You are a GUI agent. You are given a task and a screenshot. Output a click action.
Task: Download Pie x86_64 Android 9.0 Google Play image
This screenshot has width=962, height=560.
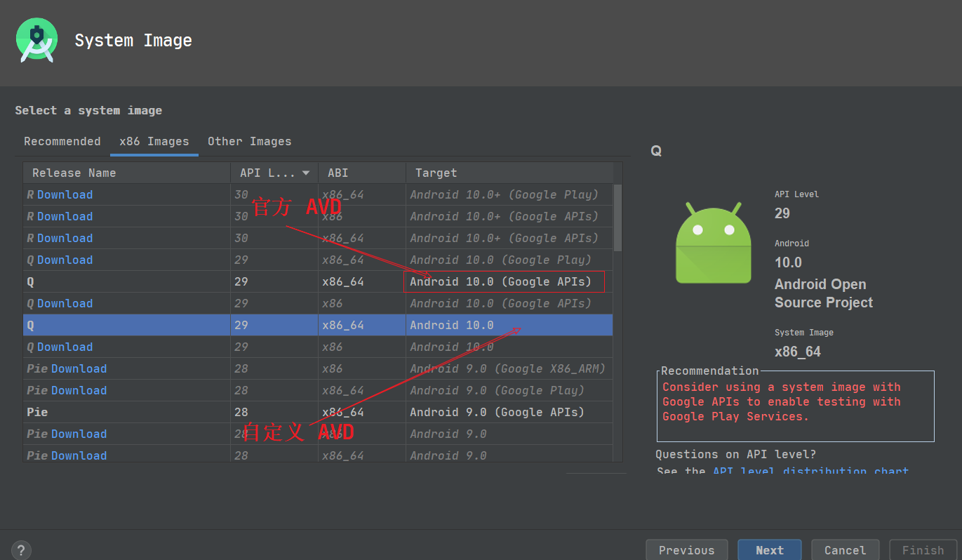(x=79, y=390)
